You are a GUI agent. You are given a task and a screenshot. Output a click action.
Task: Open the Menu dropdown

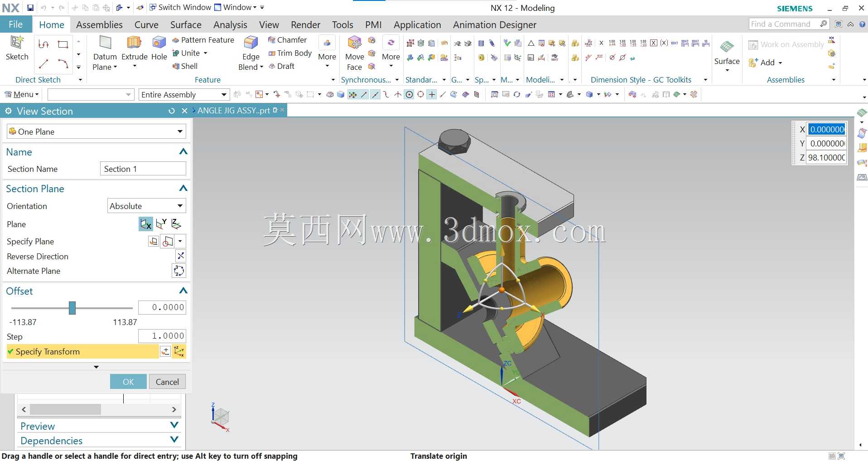pyautogui.click(x=21, y=94)
